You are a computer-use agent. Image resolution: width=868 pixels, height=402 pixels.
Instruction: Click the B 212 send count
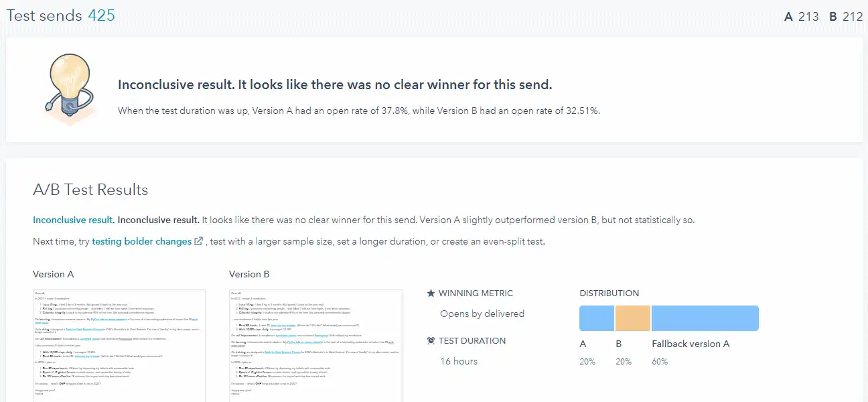pos(846,17)
